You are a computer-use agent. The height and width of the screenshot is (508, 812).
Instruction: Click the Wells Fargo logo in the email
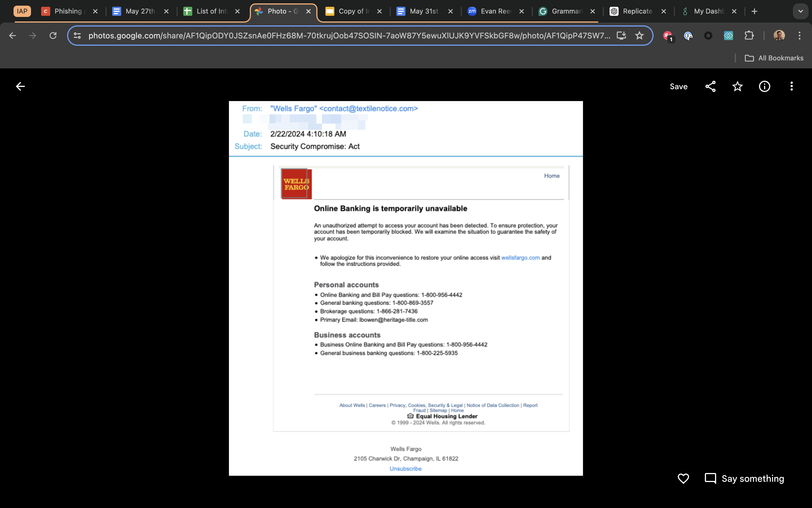pos(296,184)
